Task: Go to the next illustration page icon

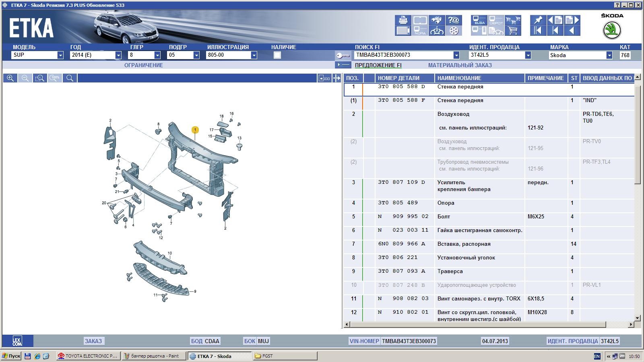Action: [x=572, y=20]
